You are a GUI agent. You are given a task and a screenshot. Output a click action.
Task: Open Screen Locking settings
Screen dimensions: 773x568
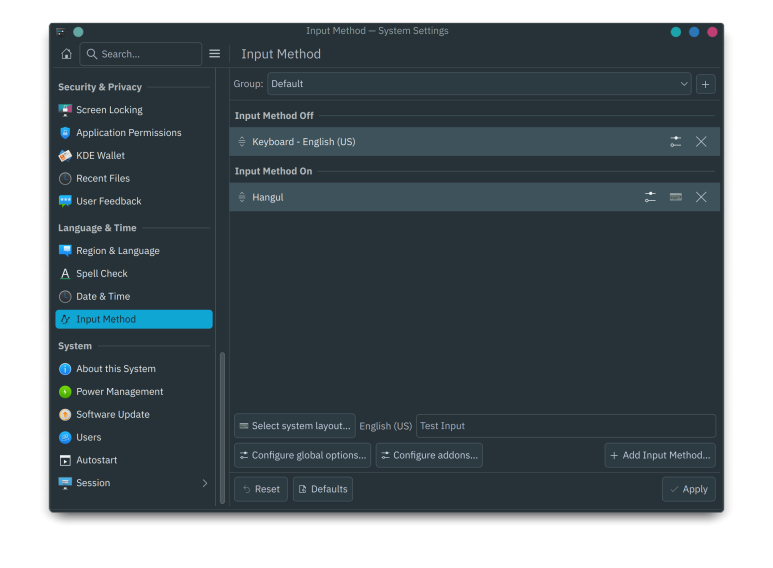134,110
